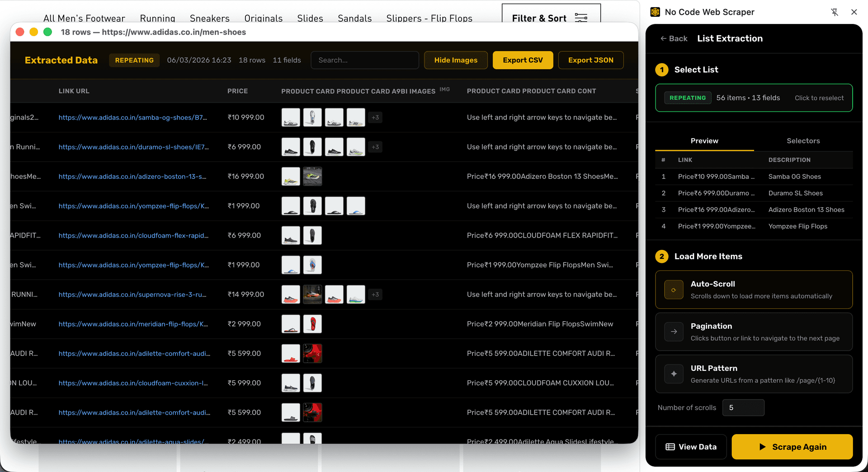
Task: Open the duramo-sl-shoes link
Action: pyautogui.click(x=133, y=147)
